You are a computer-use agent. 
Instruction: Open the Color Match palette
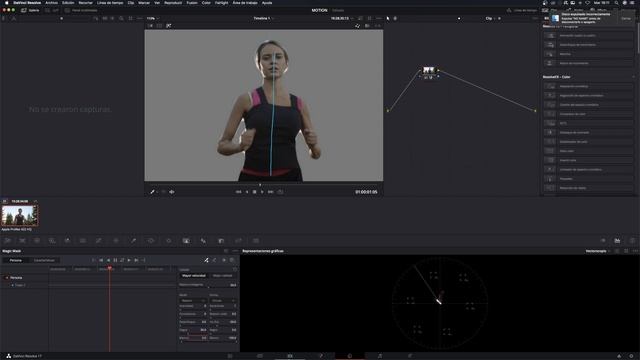(x=22, y=241)
